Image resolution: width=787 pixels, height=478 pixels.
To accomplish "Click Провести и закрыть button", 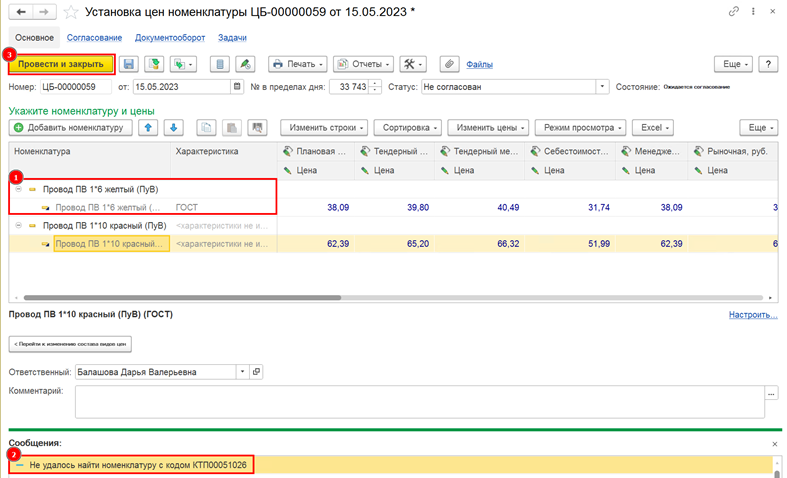I will [x=61, y=64].
